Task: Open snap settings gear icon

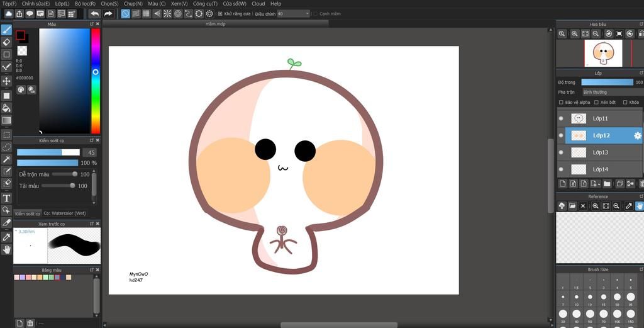Action: coord(209,14)
